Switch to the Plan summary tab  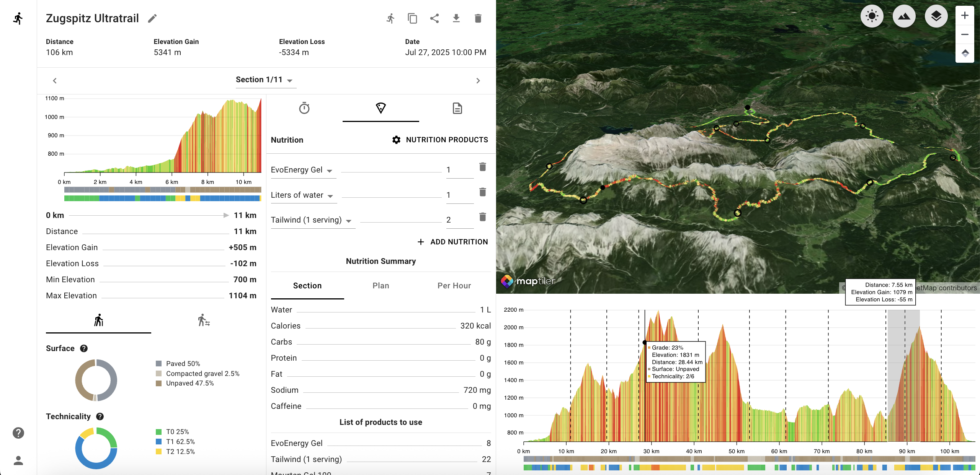coord(381,286)
